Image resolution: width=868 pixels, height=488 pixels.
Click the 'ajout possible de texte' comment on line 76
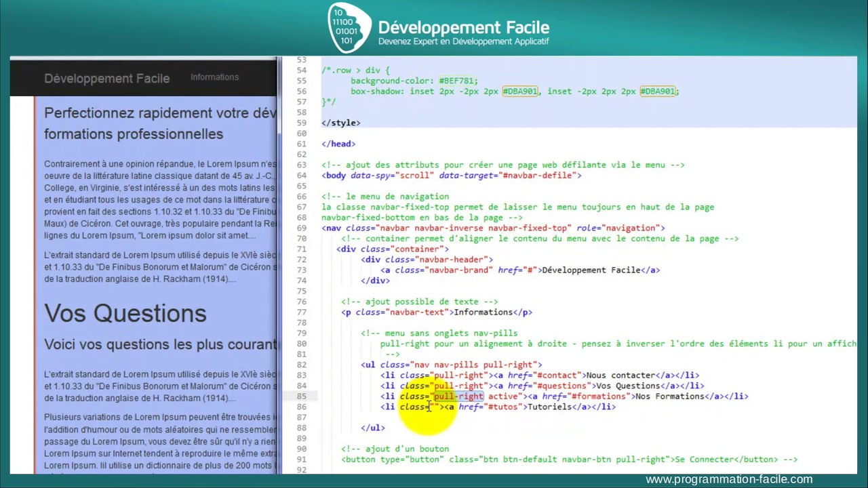(419, 302)
